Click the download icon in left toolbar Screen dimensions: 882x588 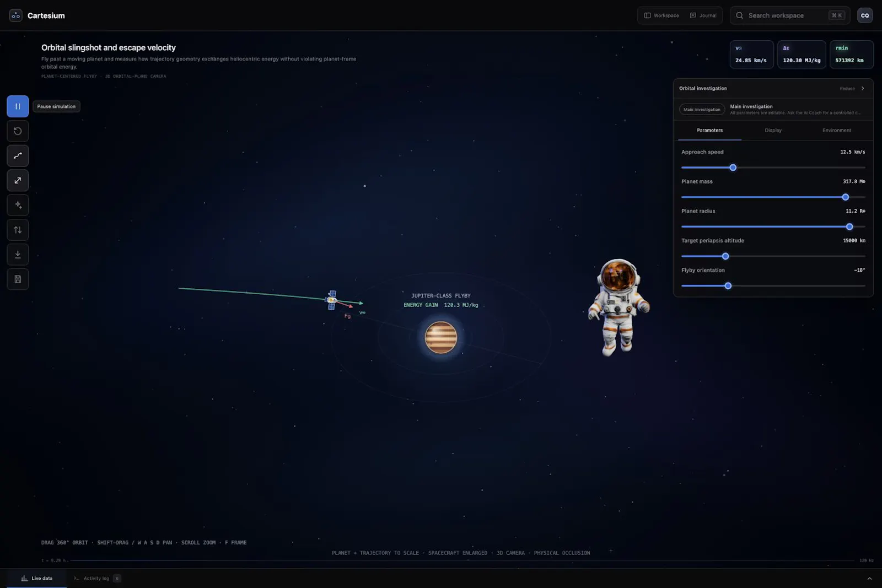point(18,255)
